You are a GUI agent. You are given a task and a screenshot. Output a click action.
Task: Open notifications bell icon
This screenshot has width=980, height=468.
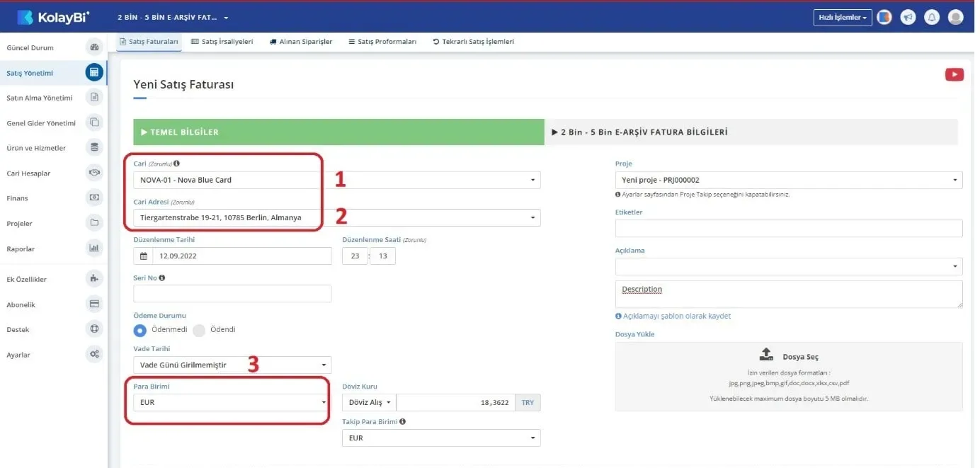(x=932, y=17)
